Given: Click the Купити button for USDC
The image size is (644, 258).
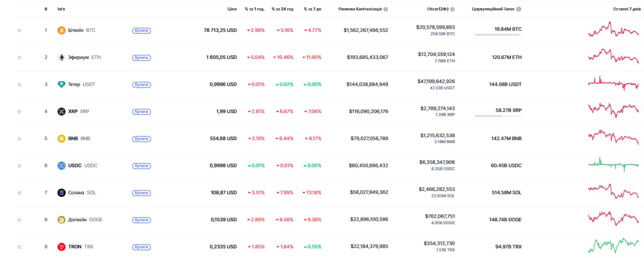Looking at the screenshot, I should (141, 166).
